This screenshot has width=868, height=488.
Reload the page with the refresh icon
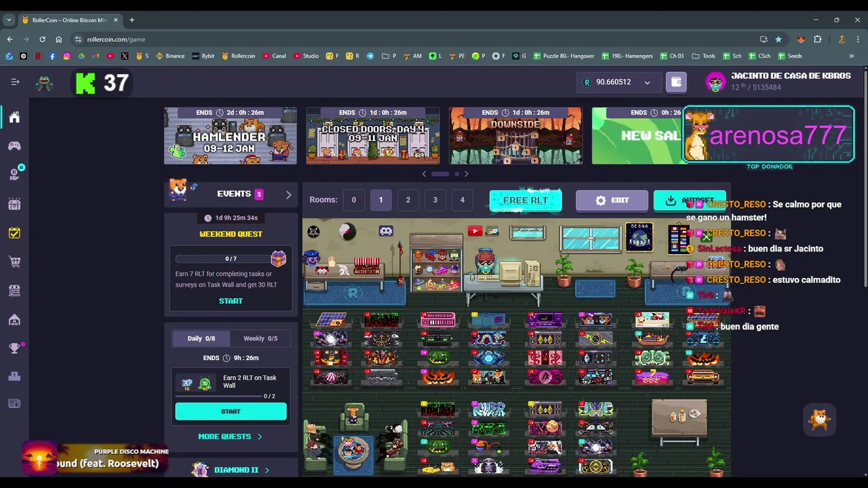(x=42, y=39)
